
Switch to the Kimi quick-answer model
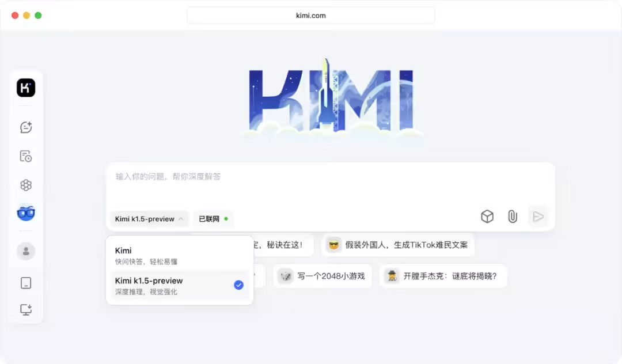(179, 255)
